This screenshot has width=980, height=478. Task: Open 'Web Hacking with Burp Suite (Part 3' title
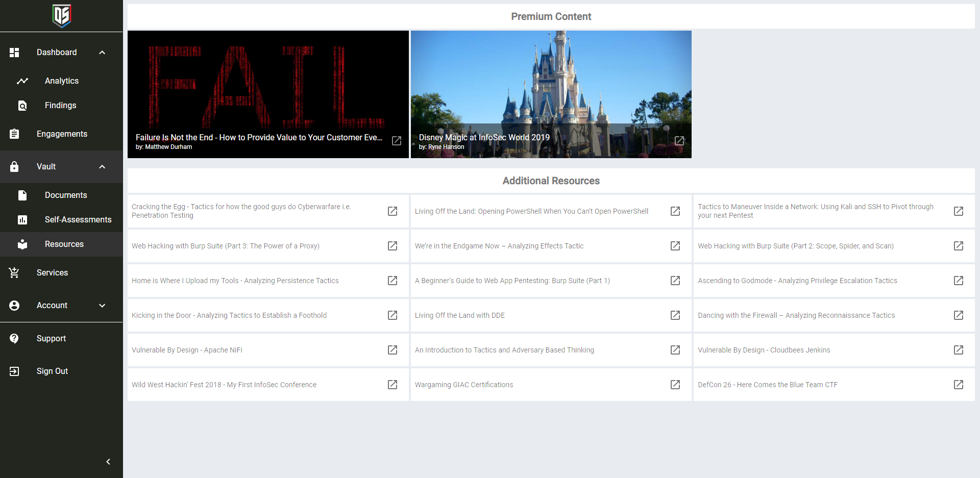tap(226, 246)
